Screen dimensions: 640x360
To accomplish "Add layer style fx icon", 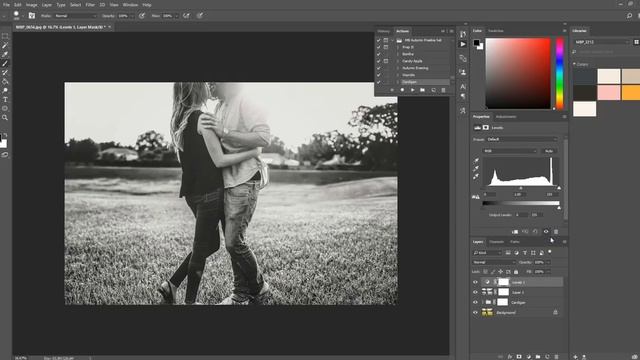I will click(x=509, y=357).
